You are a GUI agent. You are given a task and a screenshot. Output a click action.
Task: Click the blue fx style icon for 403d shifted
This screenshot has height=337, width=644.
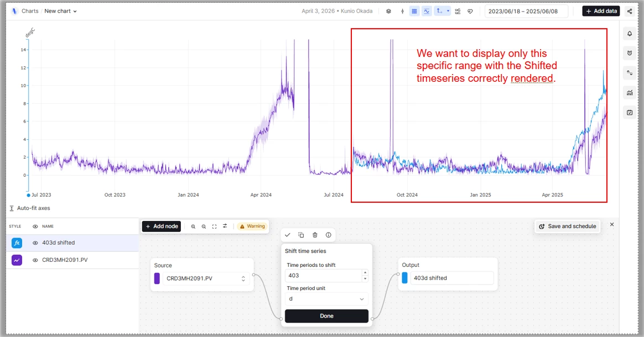(x=17, y=243)
